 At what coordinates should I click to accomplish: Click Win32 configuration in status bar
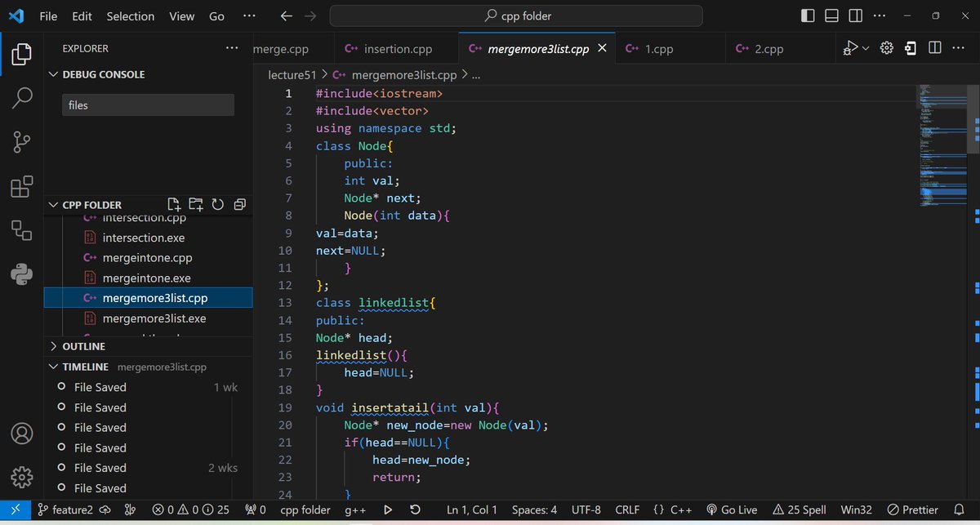click(x=857, y=509)
